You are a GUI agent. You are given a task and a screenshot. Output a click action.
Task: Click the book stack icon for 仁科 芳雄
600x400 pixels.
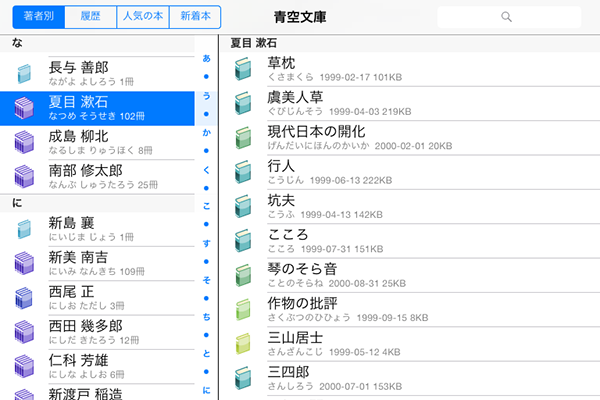[x=24, y=366]
